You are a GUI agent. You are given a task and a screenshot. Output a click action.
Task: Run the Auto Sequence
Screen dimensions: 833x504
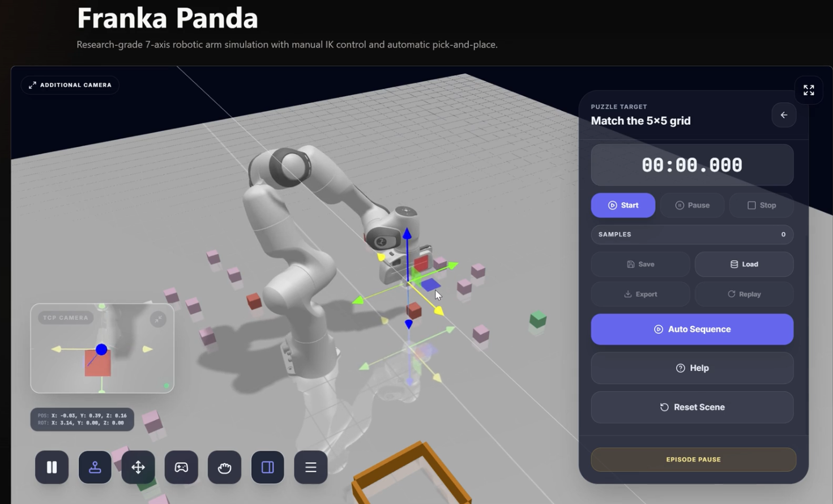692,329
